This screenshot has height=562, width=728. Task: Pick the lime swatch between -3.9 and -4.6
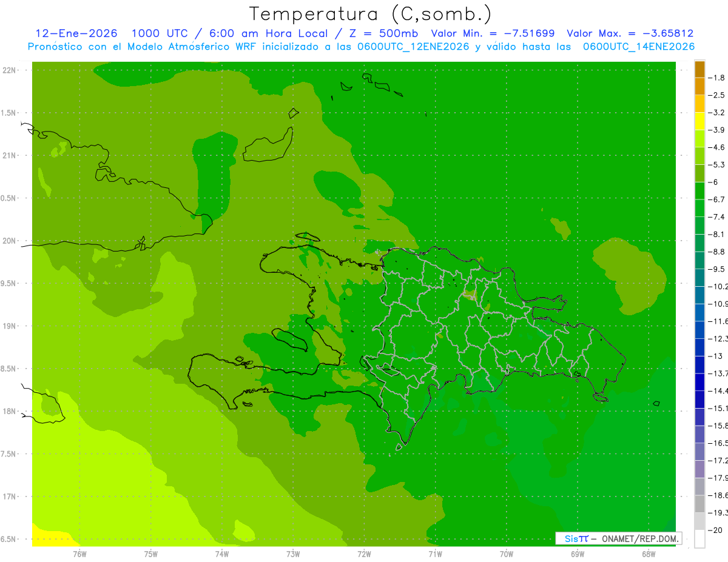coord(699,139)
